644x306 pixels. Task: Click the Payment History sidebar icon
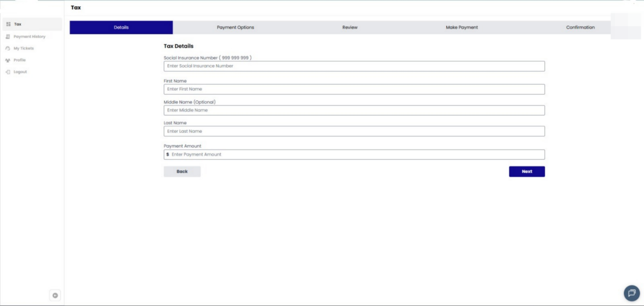8,37
